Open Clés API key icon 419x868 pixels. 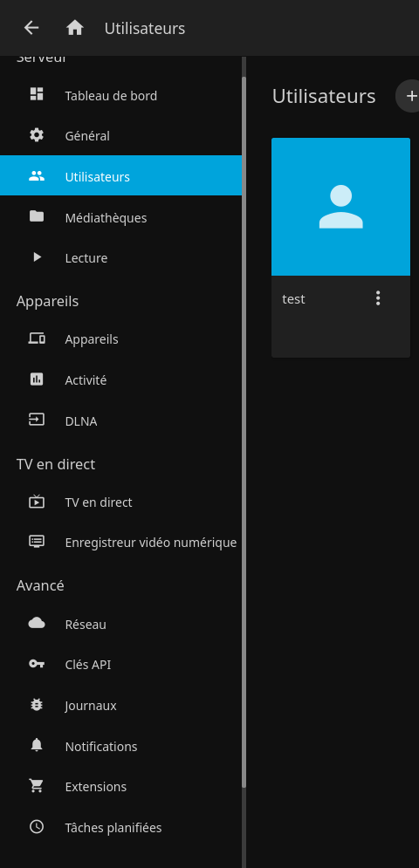click(x=37, y=664)
